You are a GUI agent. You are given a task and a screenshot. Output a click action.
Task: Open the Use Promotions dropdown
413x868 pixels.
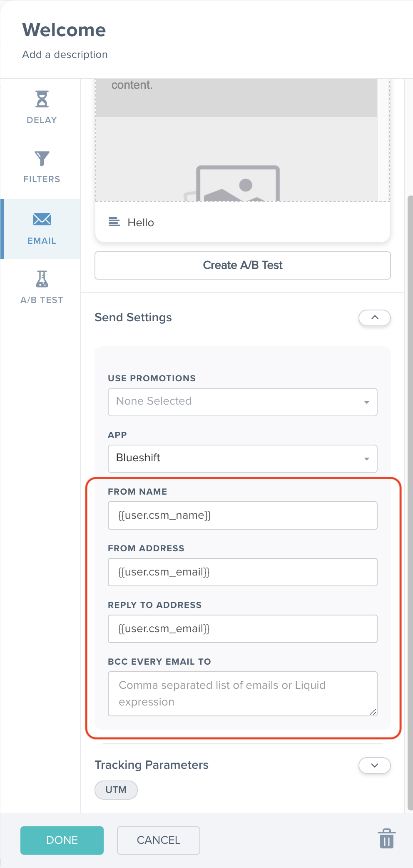242,401
